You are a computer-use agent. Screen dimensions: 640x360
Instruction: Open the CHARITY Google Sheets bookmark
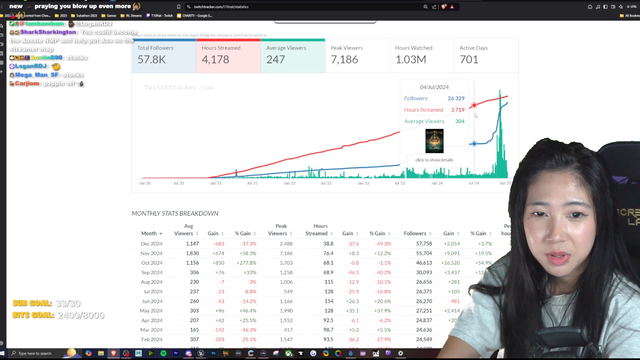pos(194,16)
